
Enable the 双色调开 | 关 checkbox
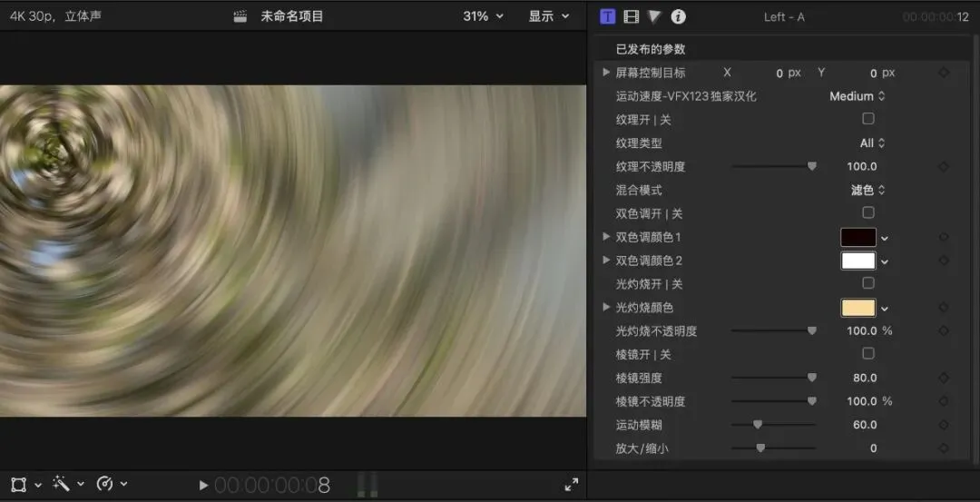point(868,212)
